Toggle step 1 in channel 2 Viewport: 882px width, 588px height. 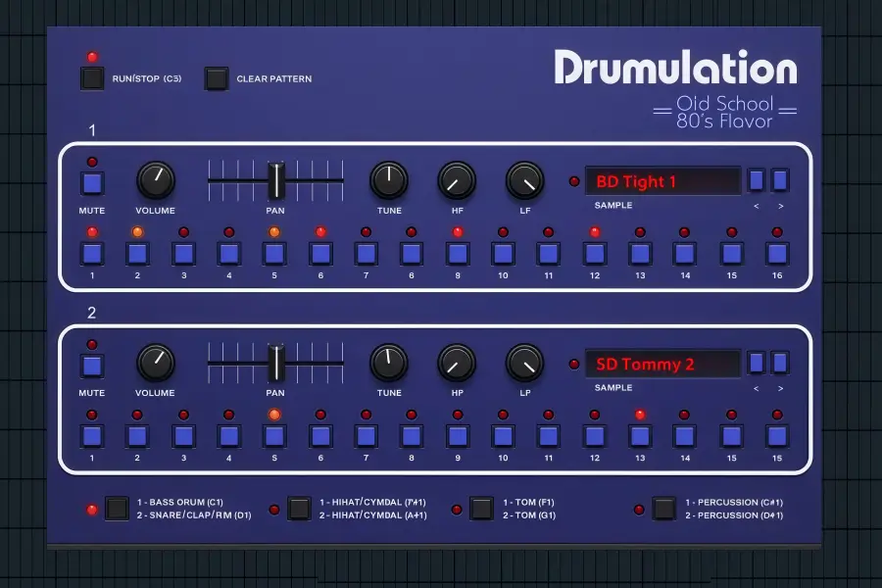92,436
